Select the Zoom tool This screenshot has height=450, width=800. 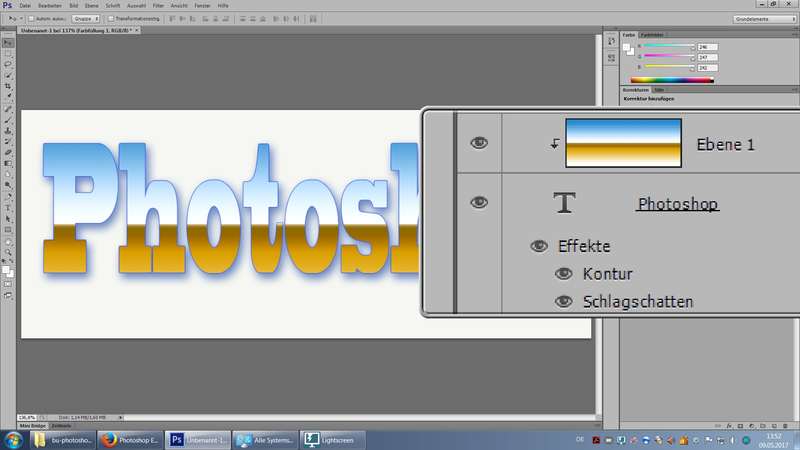point(8,252)
